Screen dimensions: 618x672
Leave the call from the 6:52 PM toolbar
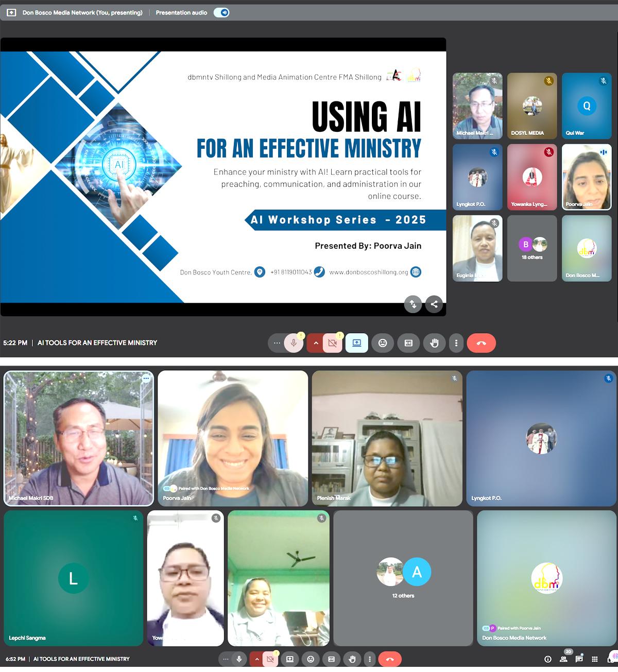click(x=390, y=659)
